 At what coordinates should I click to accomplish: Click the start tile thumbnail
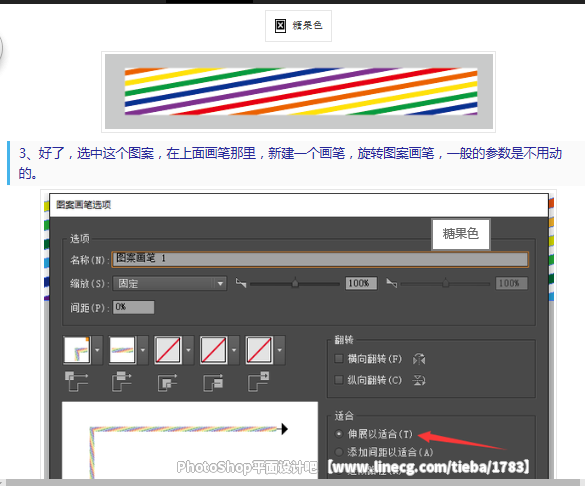(214, 350)
